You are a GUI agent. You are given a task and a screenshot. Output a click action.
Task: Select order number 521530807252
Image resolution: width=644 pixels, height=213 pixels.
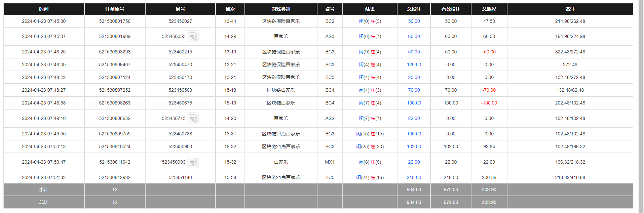click(115, 90)
